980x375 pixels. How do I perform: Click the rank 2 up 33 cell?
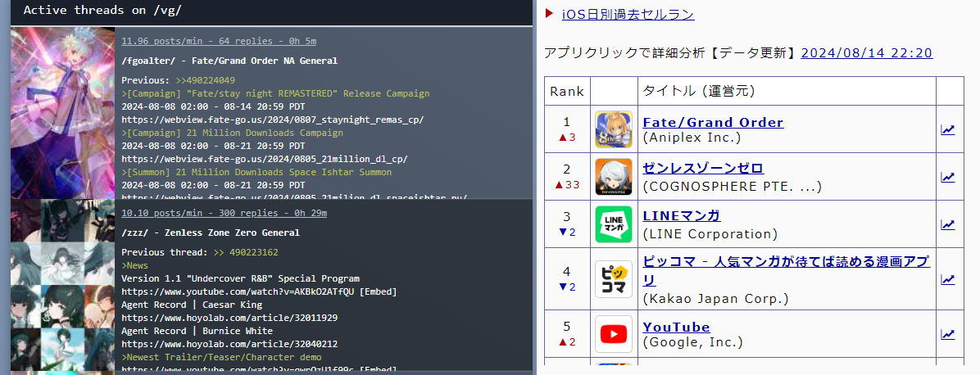[x=567, y=177]
